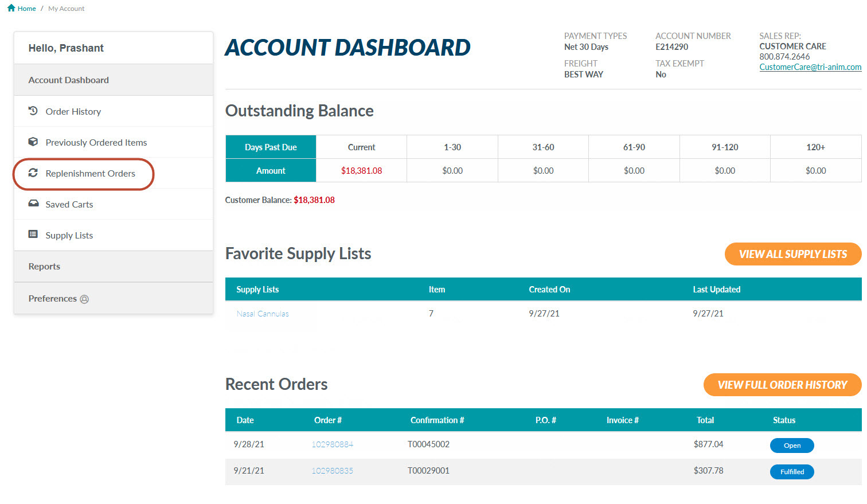Click the Supply Lists list icon

point(33,235)
